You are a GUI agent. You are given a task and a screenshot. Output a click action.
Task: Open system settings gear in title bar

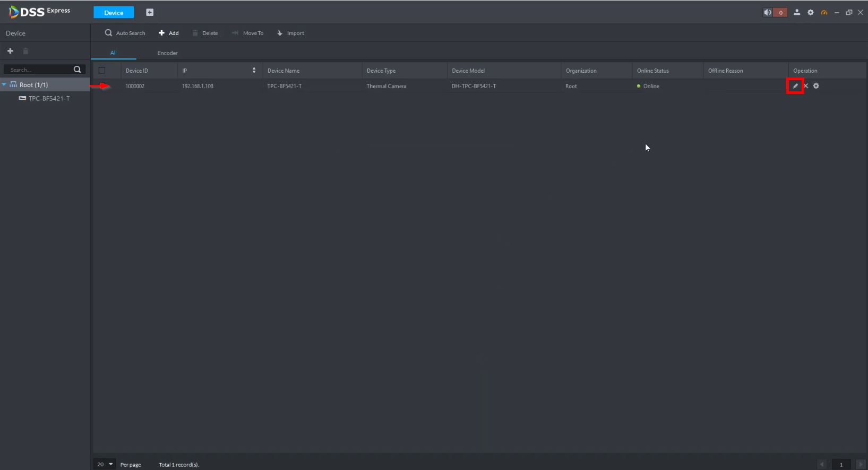[811, 13]
